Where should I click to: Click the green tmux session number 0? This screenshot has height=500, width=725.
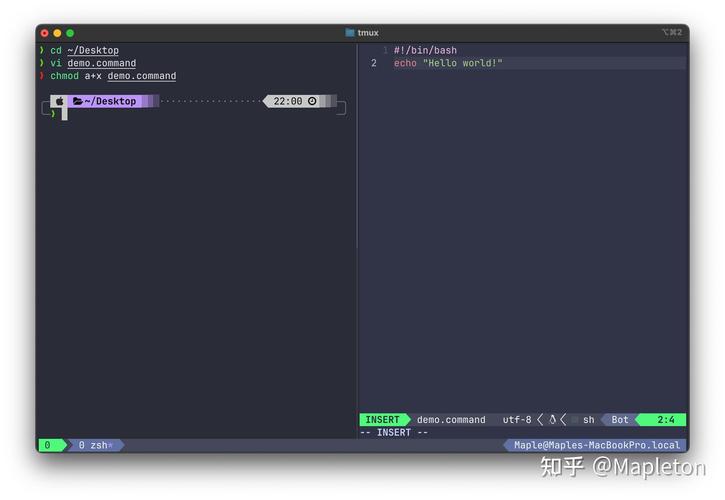tap(48, 445)
